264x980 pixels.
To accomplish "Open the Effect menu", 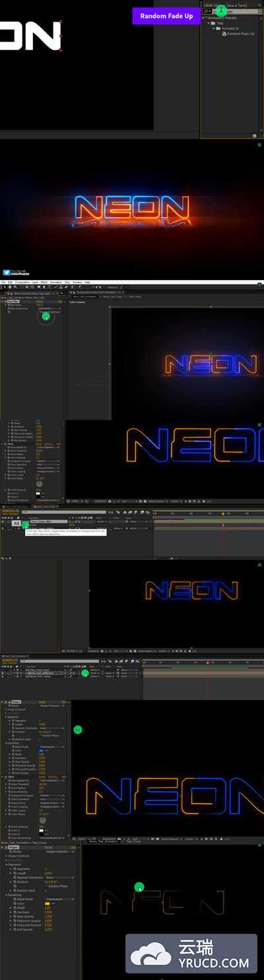I will (x=44, y=282).
